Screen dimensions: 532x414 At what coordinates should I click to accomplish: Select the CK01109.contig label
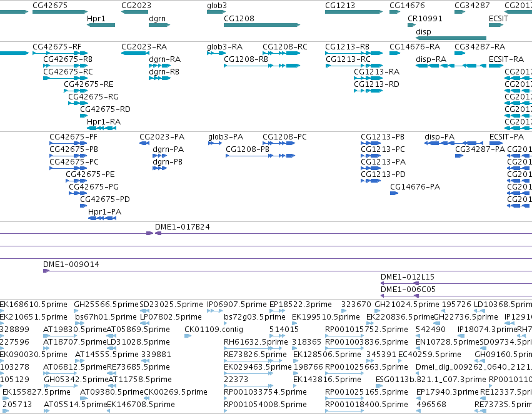(x=214, y=330)
